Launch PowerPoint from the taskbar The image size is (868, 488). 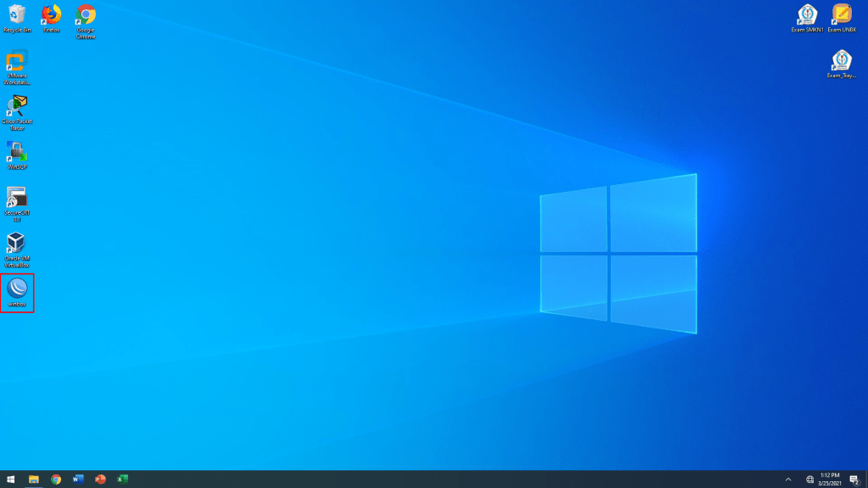click(100, 480)
